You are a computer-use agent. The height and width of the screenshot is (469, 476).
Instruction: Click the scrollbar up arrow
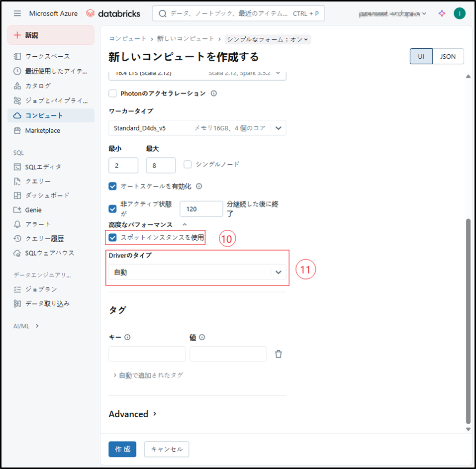[468, 77]
